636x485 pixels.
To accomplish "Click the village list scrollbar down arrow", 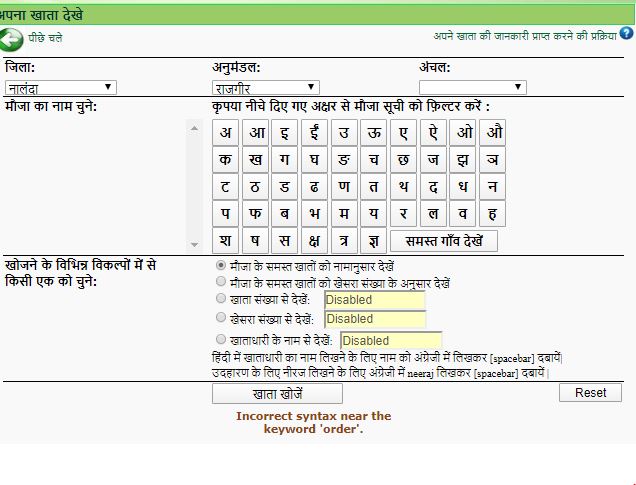I will tap(195, 244).
